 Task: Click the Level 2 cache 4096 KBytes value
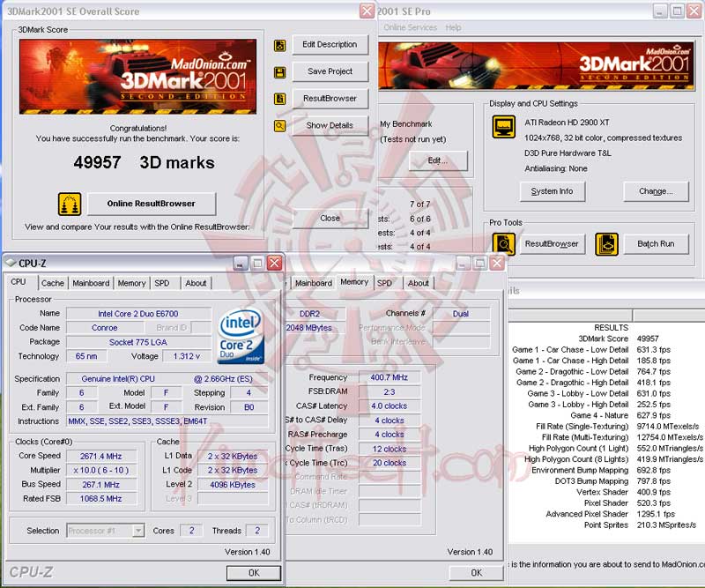click(x=233, y=485)
